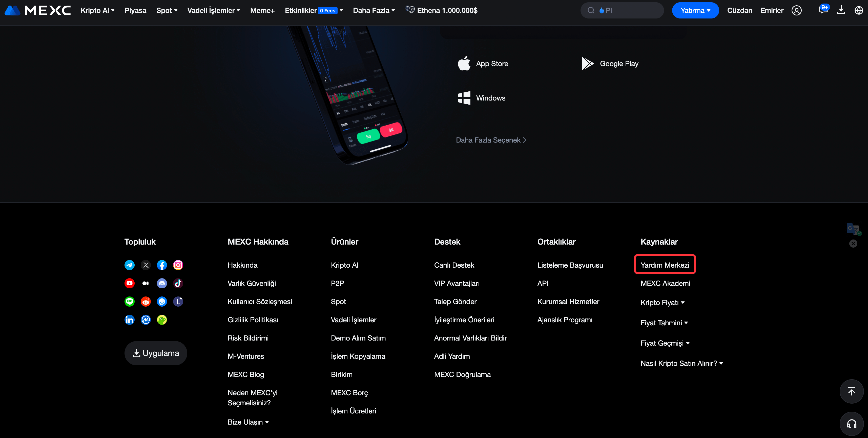Image resolution: width=868 pixels, height=438 pixels.
Task: Open Cüzdan in the header
Action: coord(740,10)
